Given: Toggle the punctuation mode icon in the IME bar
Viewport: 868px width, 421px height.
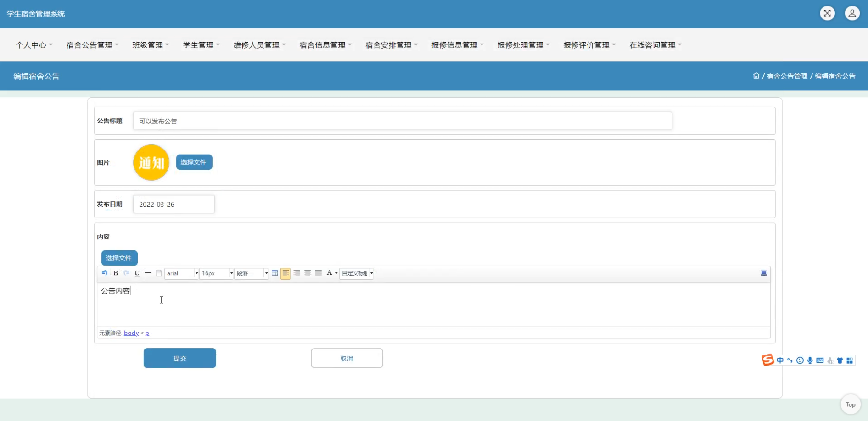Looking at the screenshot, I should tap(790, 360).
